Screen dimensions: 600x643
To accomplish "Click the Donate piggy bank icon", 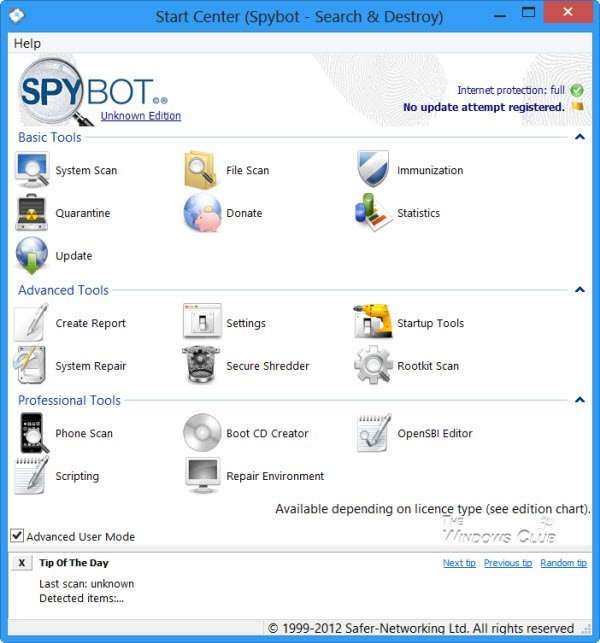I will pyautogui.click(x=203, y=213).
